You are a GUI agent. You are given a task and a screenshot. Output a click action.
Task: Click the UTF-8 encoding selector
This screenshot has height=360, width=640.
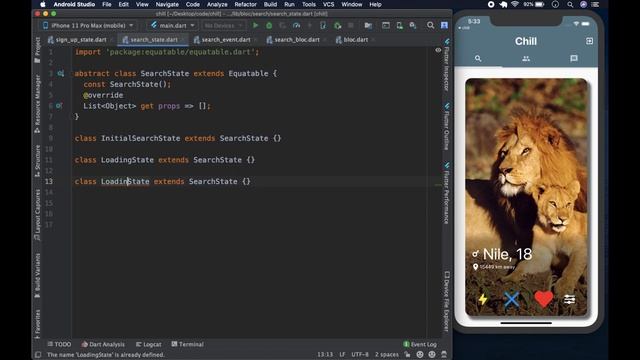360,354
